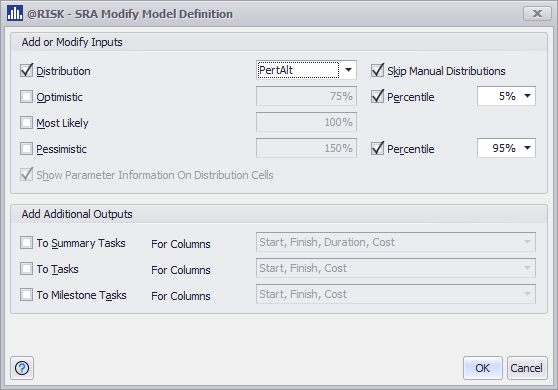Image resolution: width=558 pixels, height=390 pixels.
Task: Check the To Tasks output option
Action: point(26,269)
